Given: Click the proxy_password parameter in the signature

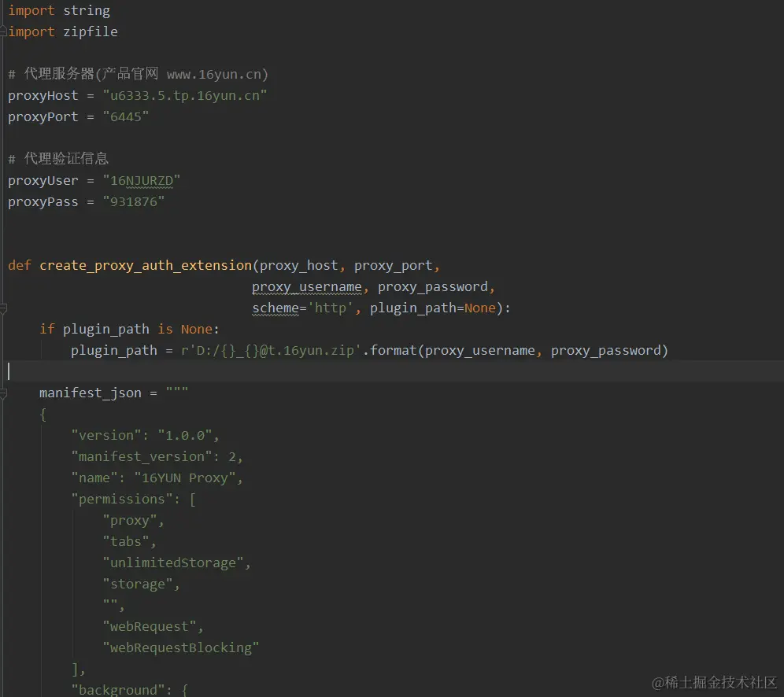Looking at the screenshot, I should click(x=432, y=287).
